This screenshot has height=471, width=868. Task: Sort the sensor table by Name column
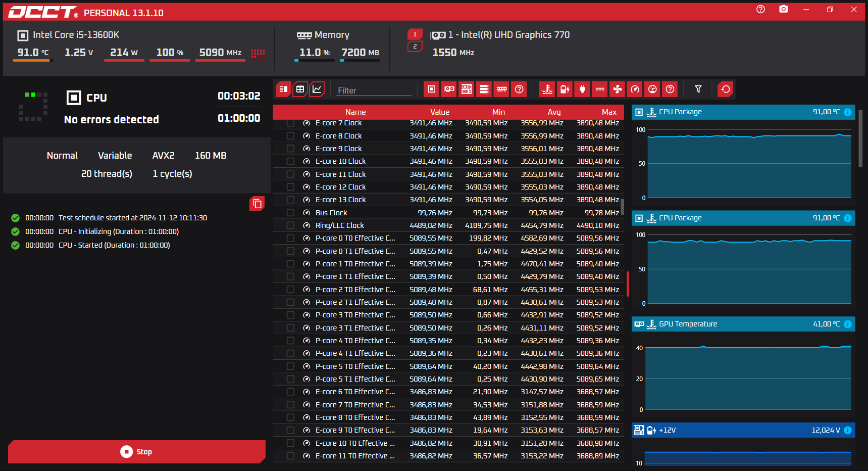(355, 112)
